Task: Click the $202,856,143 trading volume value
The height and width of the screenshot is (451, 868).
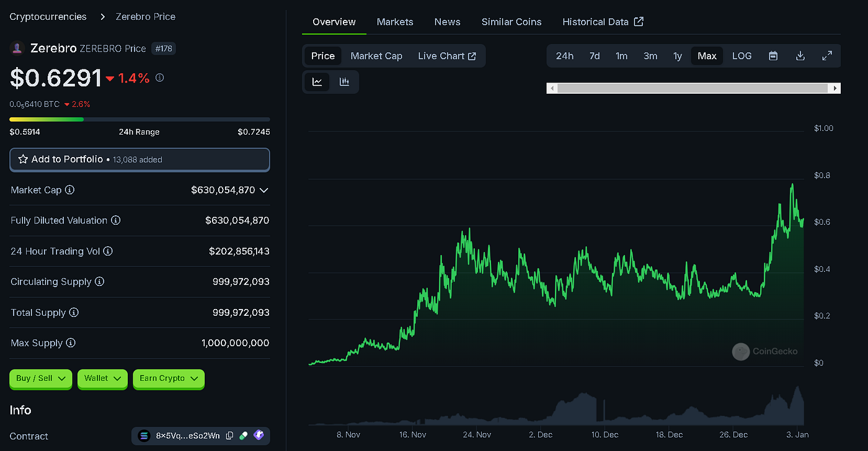Action: [x=239, y=251]
